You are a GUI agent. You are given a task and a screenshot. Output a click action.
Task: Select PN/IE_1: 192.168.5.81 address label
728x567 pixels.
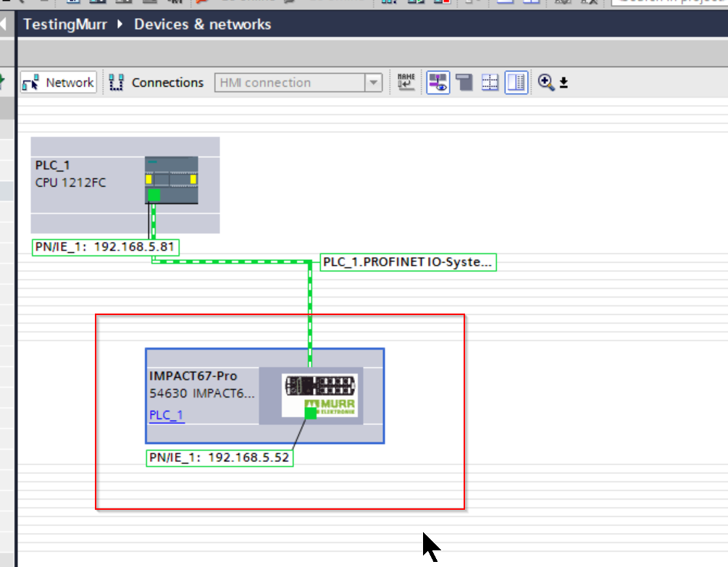coord(105,247)
